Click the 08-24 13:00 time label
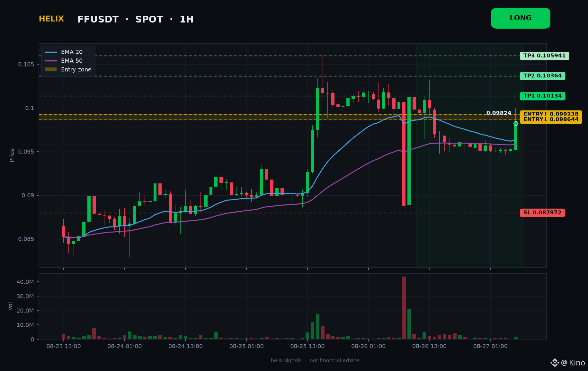Screen dimensions: 588x371 (x=185, y=346)
